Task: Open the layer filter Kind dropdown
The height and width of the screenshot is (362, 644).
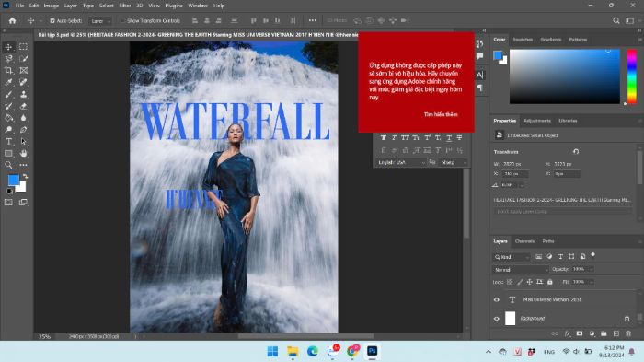Action: point(512,257)
